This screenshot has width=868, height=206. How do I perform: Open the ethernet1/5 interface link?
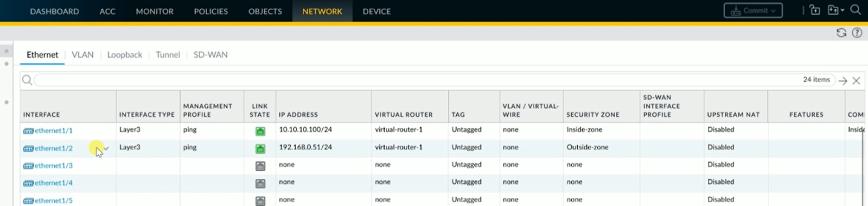[x=54, y=201]
